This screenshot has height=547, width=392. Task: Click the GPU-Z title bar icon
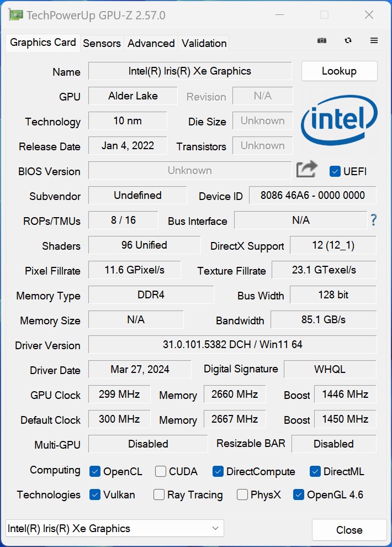point(16,15)
